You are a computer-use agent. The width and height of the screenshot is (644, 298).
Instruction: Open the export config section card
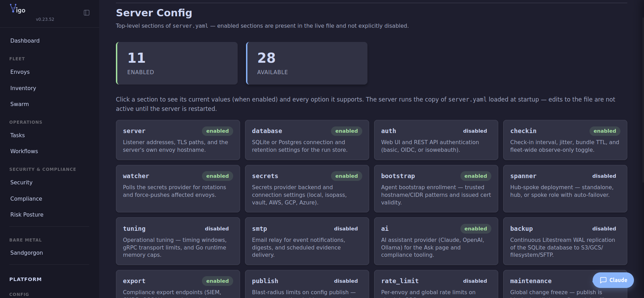178,284
